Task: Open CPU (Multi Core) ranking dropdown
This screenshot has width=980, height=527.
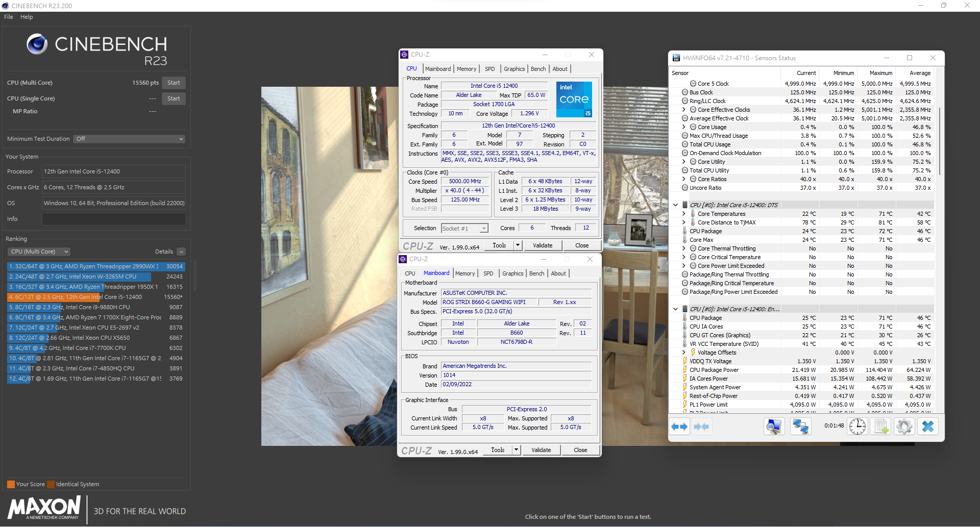Action: 39,252
